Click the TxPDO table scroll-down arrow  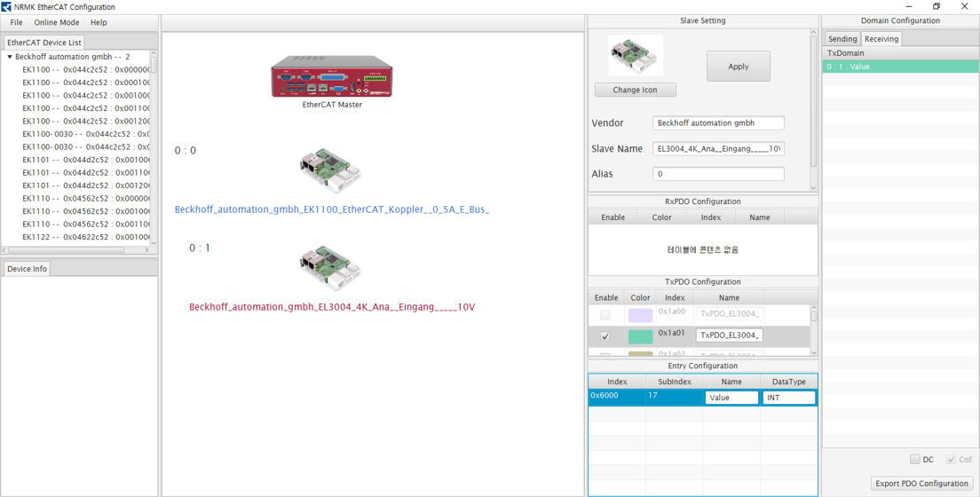pyautogui.click(x=813, y=352)
